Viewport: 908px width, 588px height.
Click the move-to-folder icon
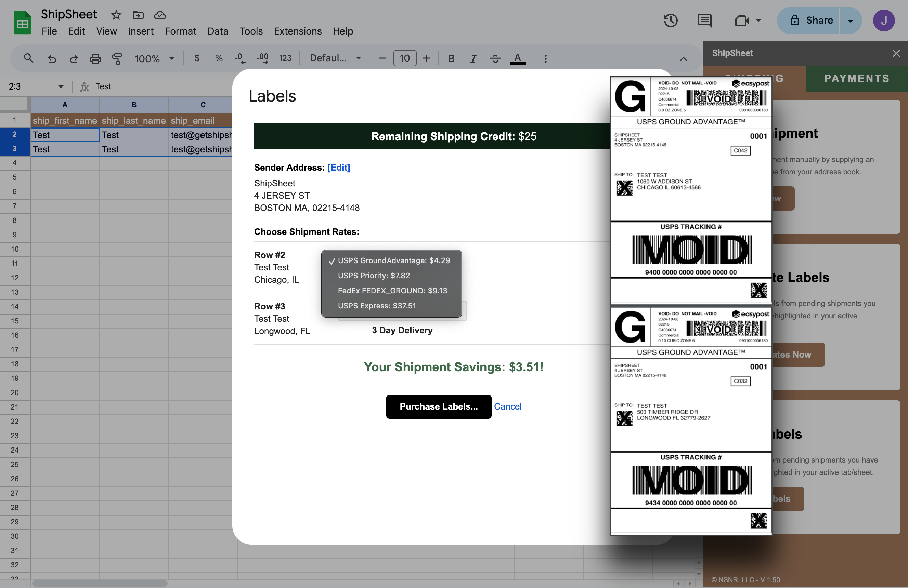coord(138,15)
